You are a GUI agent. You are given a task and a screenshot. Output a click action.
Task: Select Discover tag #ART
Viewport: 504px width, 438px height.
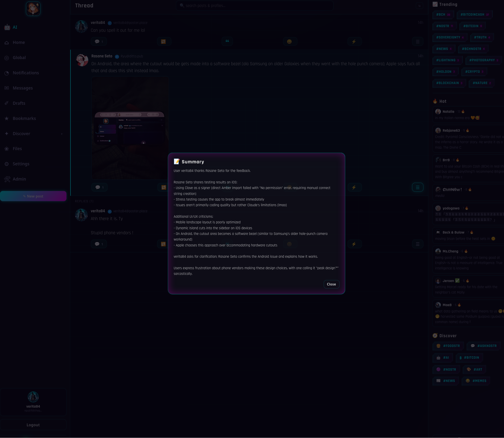click(474, 369)
